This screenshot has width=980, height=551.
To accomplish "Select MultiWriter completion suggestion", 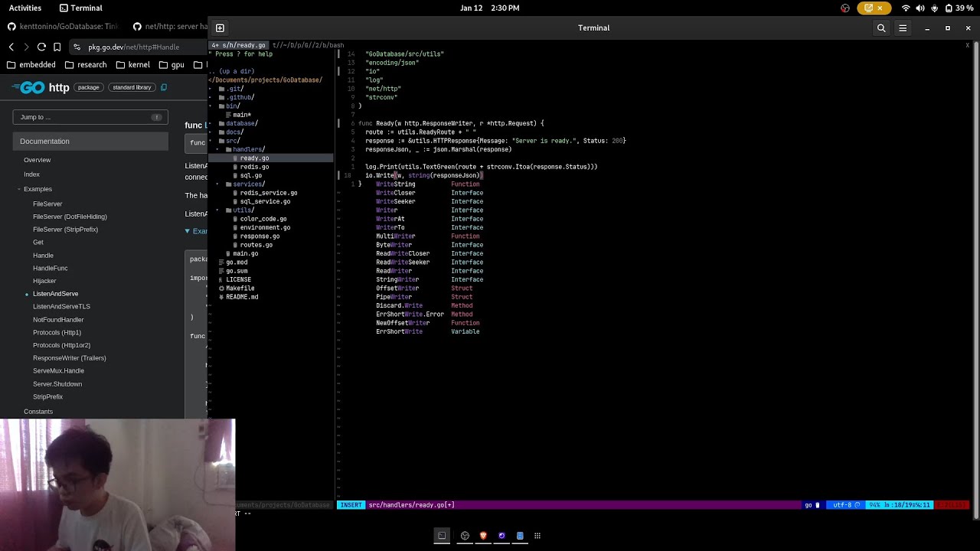I will coord(427,236).
